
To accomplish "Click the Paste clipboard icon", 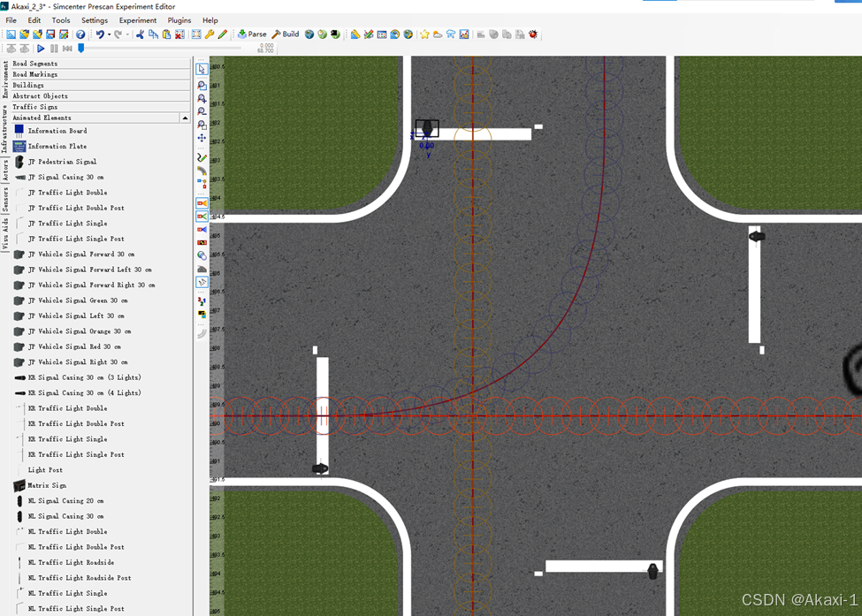I will (x=166, y=34).
